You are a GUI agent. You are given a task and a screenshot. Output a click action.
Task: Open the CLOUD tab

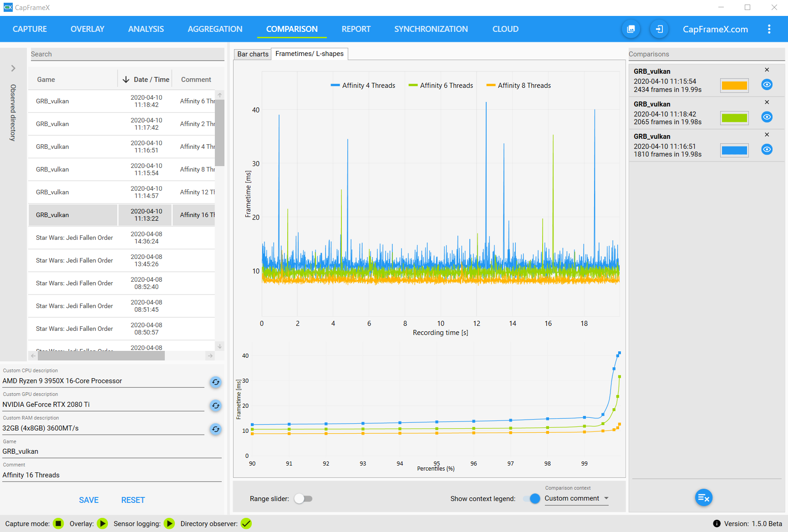click(x=505, y=29)
